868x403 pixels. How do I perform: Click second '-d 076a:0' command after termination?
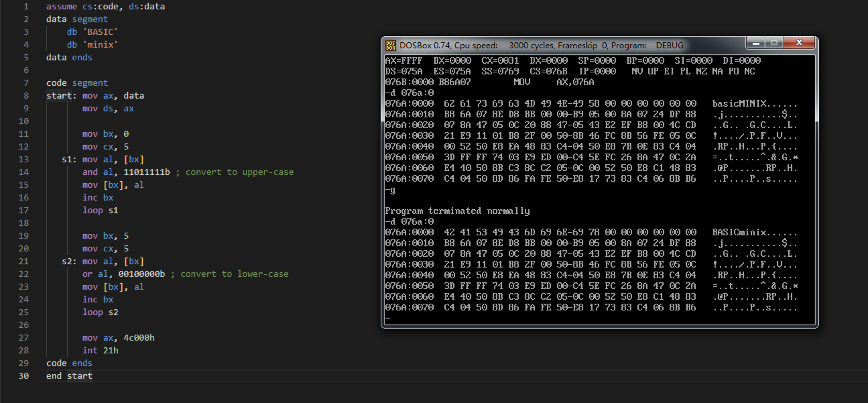(410, 222)
